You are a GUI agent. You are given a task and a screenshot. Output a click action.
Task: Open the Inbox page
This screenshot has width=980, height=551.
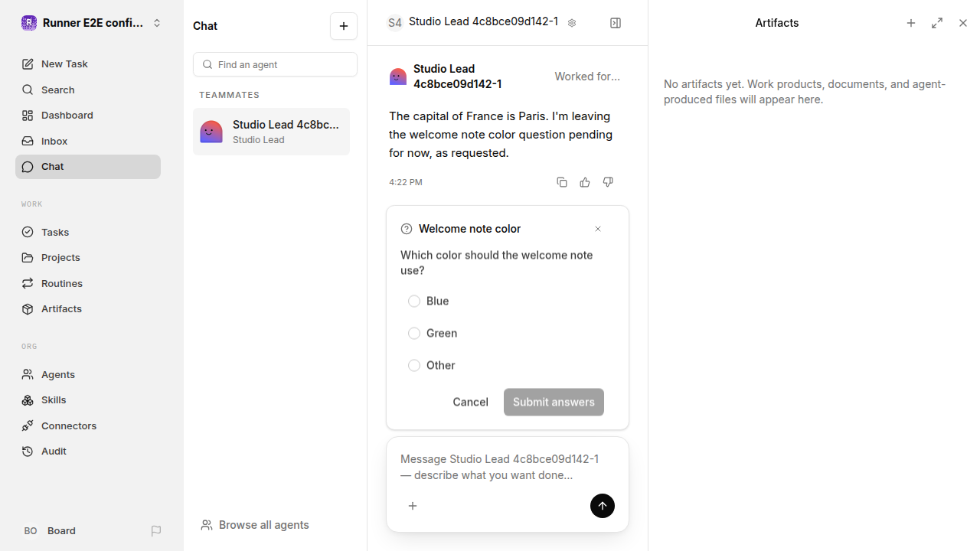point(88,141)
